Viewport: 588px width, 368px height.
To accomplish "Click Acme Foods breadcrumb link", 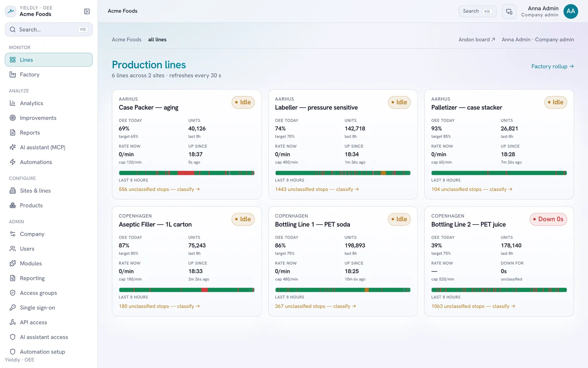I will pos(126,39).
